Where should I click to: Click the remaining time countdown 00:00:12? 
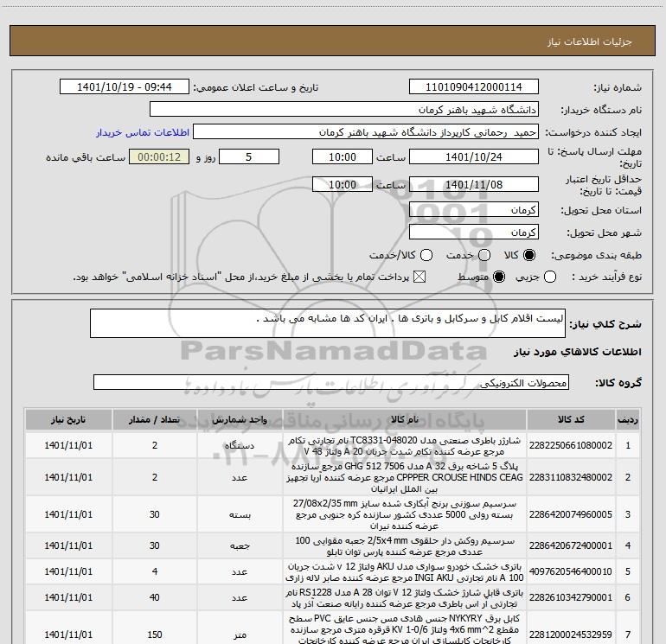coord(159,156)
